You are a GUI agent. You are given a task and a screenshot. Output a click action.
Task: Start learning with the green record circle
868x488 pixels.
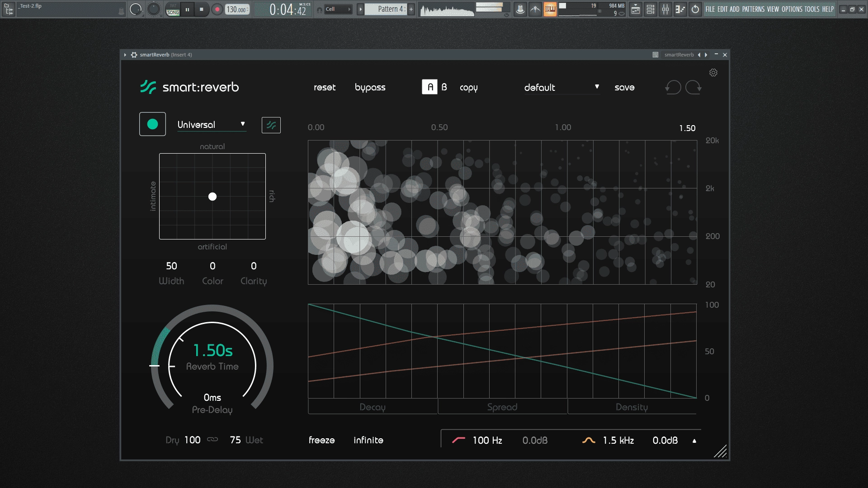tap(152, 124)
